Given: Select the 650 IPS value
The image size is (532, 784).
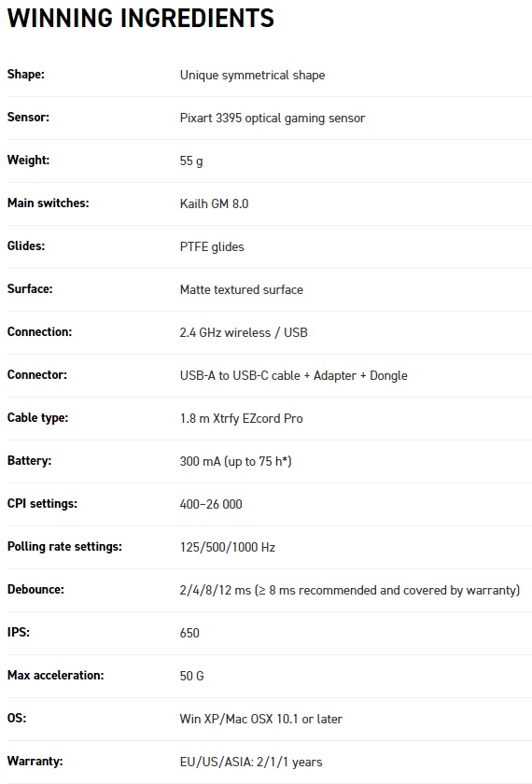Looking at the screenshot, I should tap(189, 633).
